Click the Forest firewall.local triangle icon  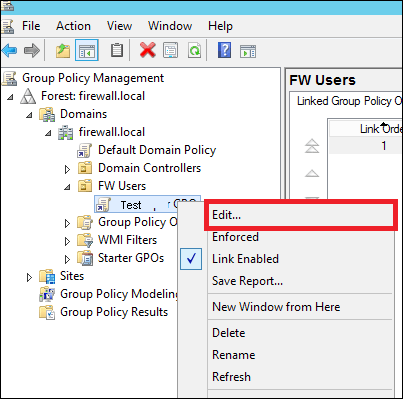pyautogui.click(x=28, y=96)
